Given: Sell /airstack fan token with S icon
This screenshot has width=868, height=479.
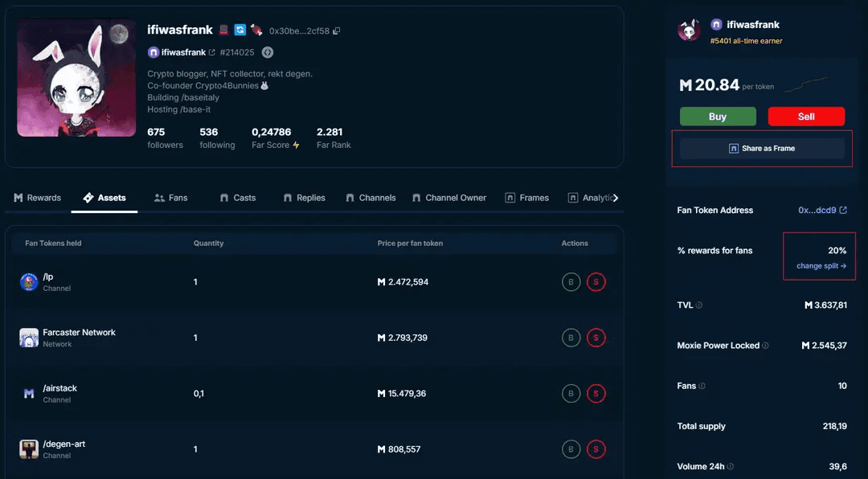Looking at the screenshot, I should 596,394.
